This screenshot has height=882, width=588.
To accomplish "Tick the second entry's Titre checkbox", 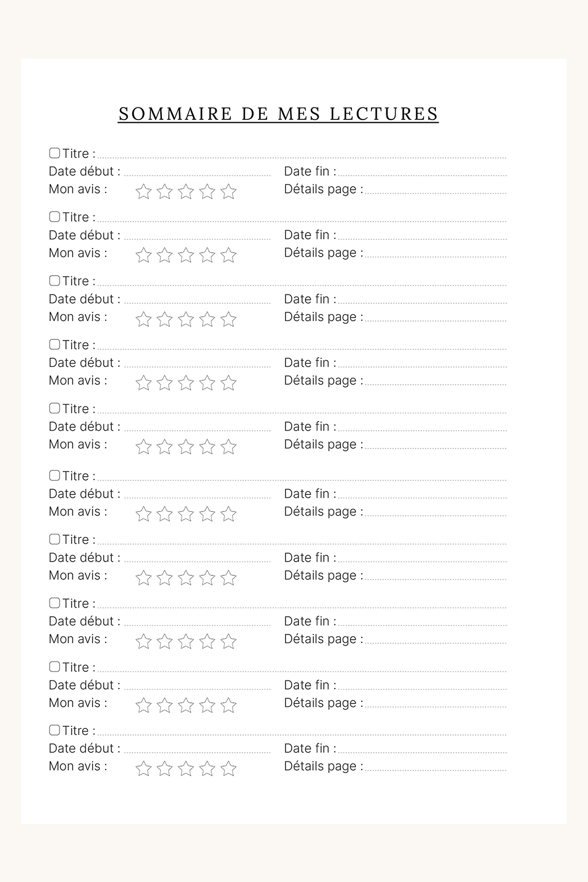I will pyautogui.click(x=55, y=216).
